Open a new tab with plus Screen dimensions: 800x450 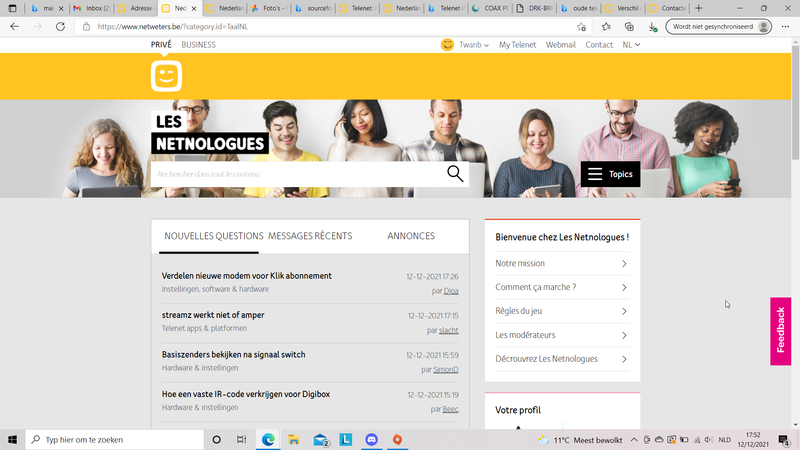[698, 8]
